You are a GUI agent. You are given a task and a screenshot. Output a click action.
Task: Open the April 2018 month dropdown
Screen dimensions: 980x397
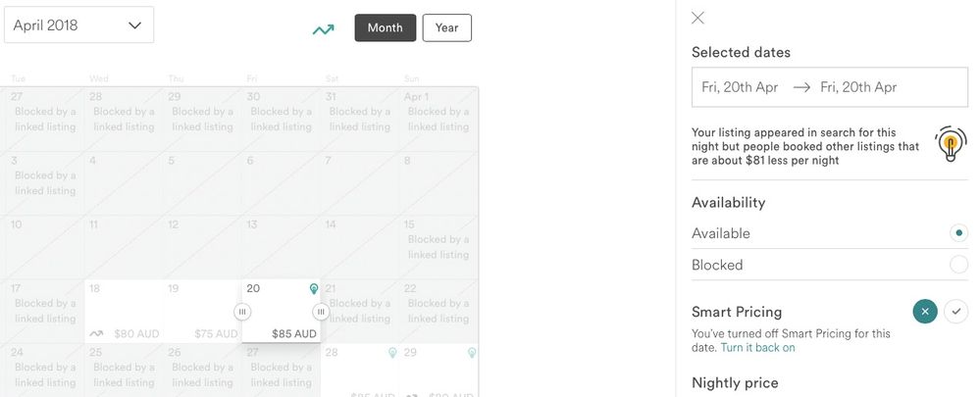pyautogui.click(x=79, y=25)
